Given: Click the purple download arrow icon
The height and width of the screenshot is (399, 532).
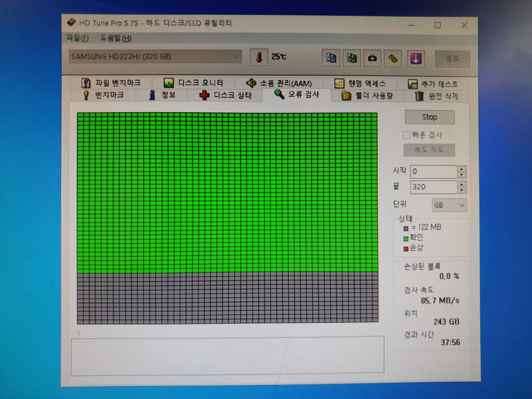Looking at the screenshot, I should point(416,59).
